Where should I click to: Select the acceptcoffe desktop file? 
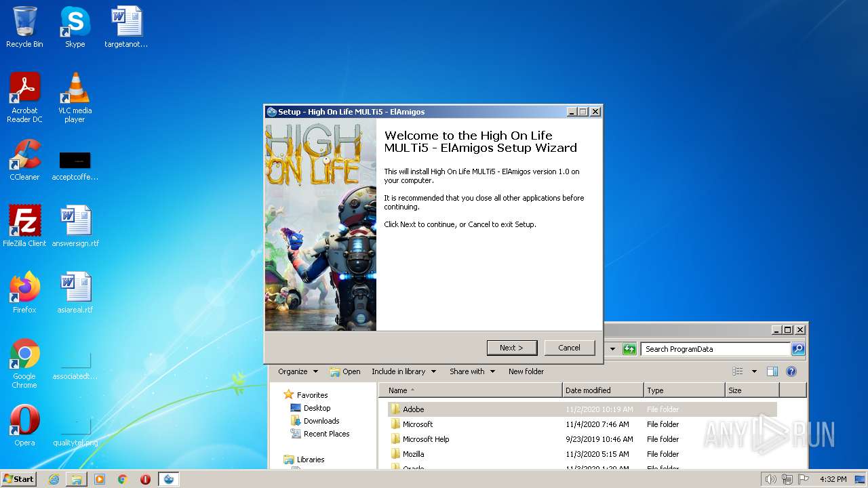[x=75, y=165]
